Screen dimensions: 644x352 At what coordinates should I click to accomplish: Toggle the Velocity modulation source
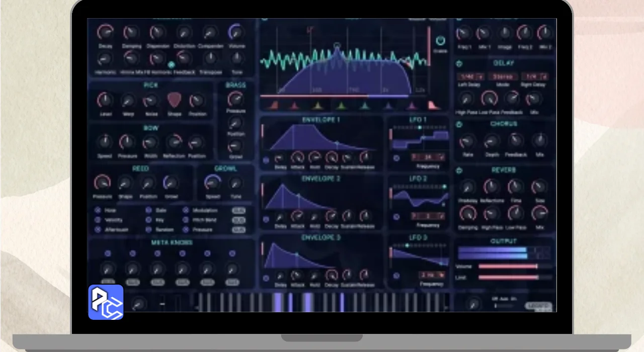point(98,220)
